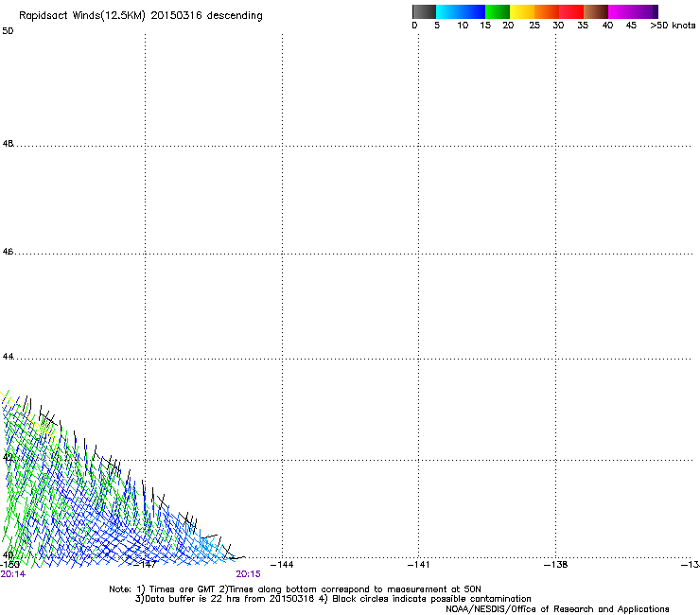Click the purple time stamp '20:15'

pos(248,574)
